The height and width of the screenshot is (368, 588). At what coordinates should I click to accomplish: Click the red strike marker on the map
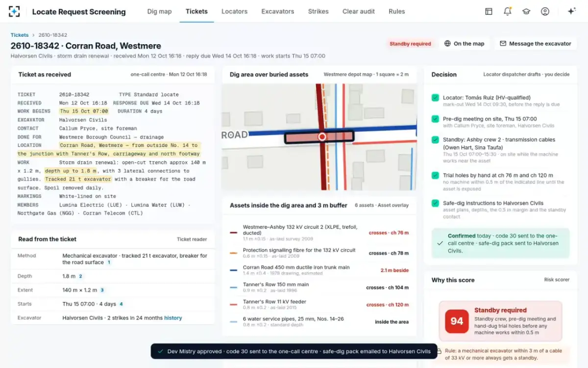322,137
